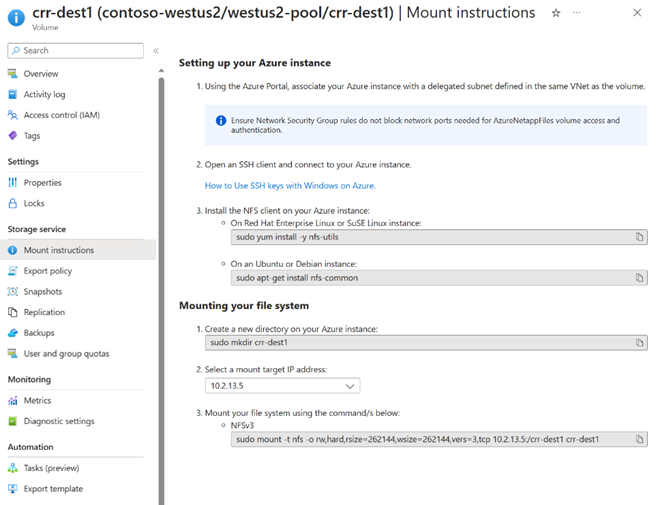Open Replication settings
Viewport: 658px width, 505px height.
[x=44, y=312]
